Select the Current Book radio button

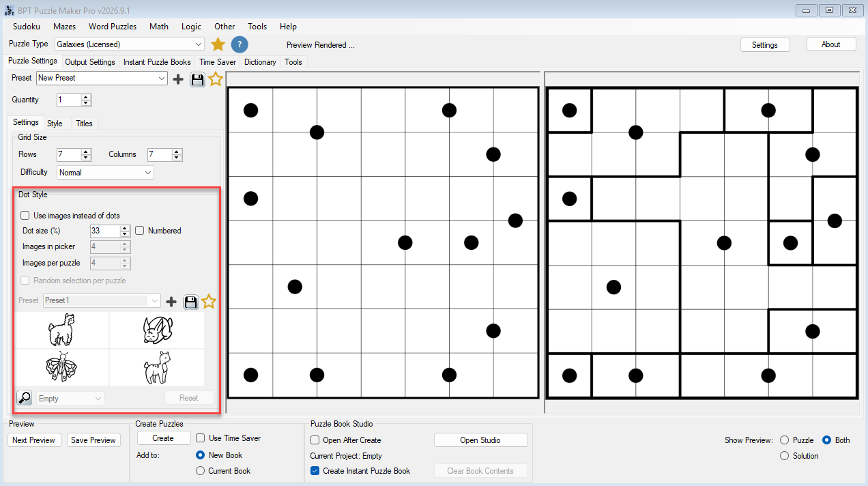pyautogui.click(x=201, y=471)
